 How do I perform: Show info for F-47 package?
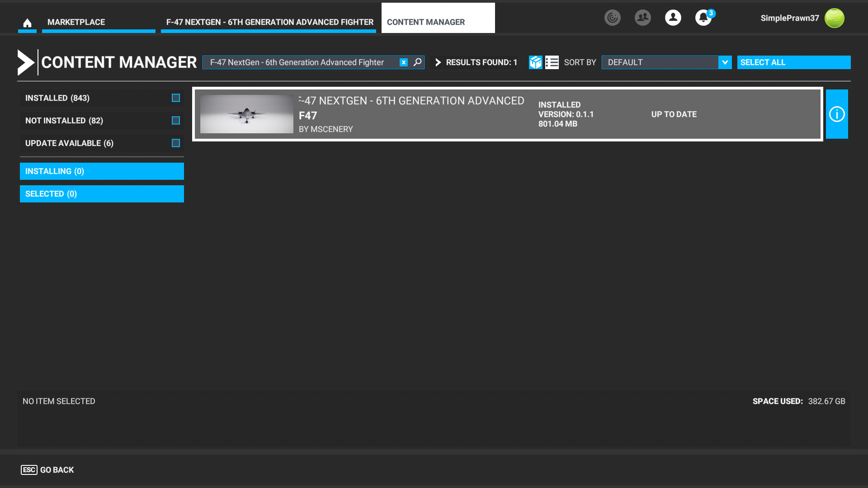(837, 114)
